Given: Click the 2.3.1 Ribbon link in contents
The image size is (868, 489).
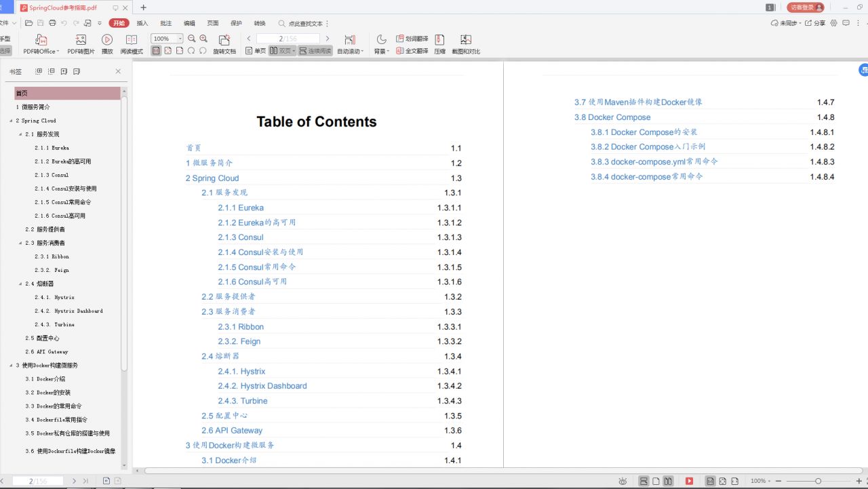Looking at the screenshot, I should tap(241, 326).
